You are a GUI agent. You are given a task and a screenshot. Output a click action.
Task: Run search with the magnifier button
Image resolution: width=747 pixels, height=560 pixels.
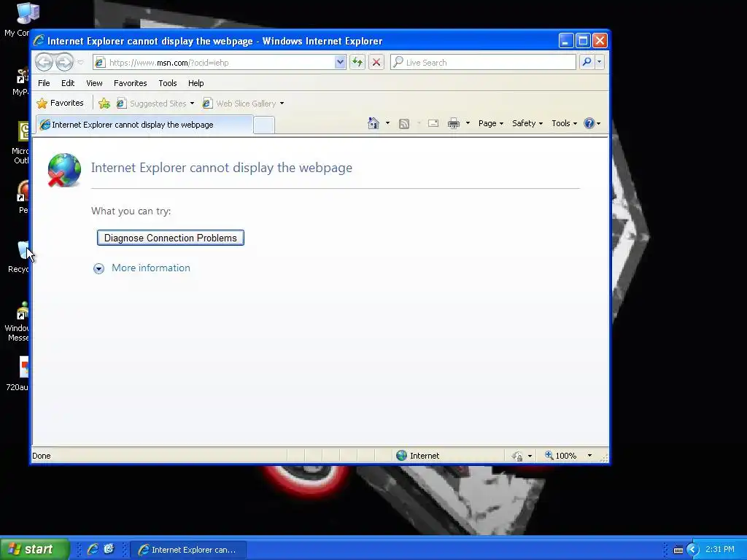tap(587, 62)
